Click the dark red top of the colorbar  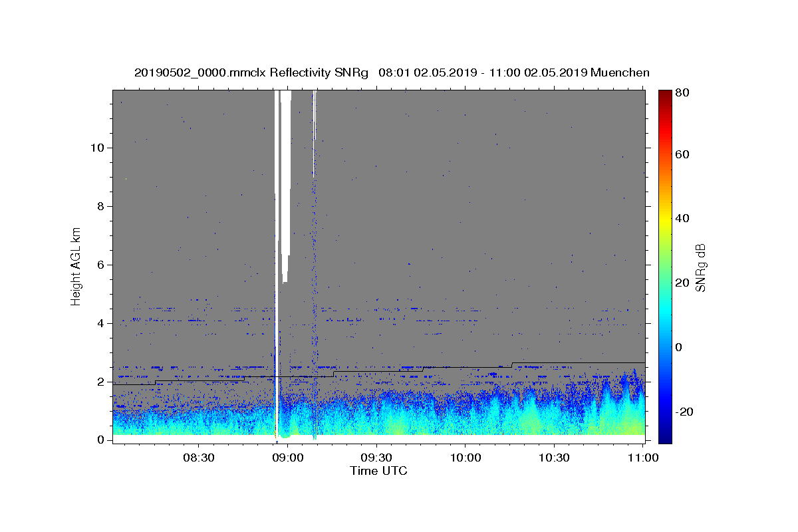click(x=665, y=94)
